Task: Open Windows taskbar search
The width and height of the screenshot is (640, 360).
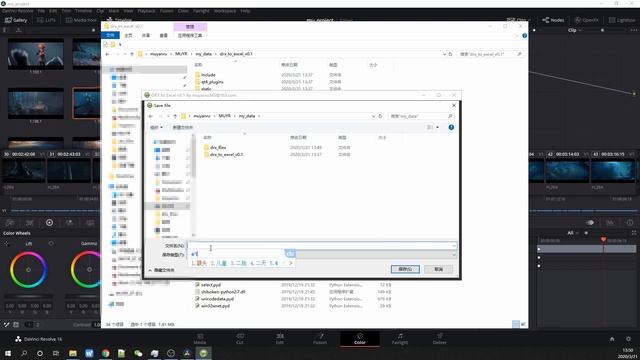Action: [24, 353]
